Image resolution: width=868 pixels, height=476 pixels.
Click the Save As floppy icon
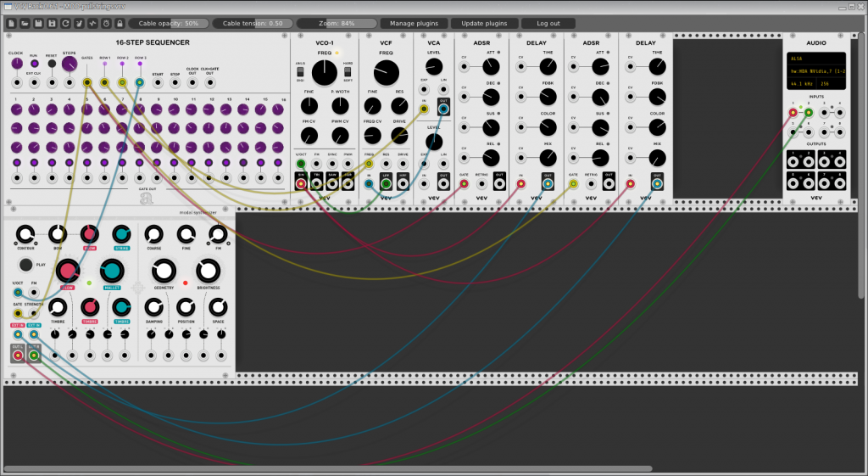point(52,23)
